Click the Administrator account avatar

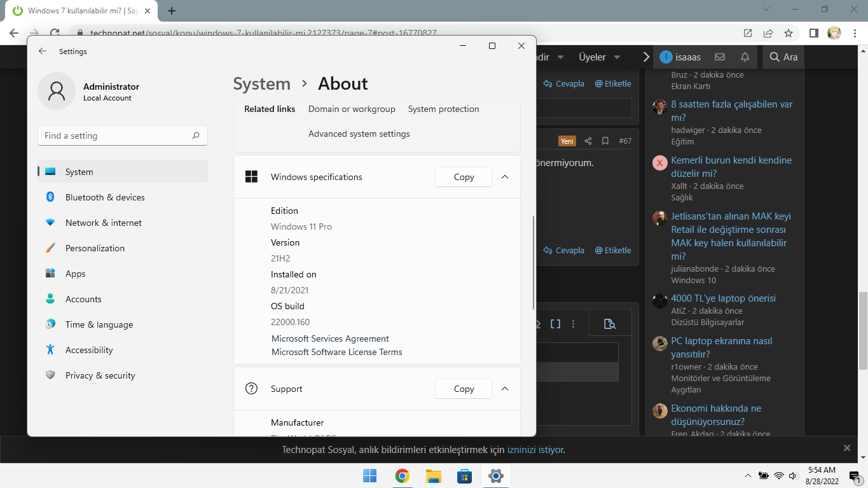point(57,91)
